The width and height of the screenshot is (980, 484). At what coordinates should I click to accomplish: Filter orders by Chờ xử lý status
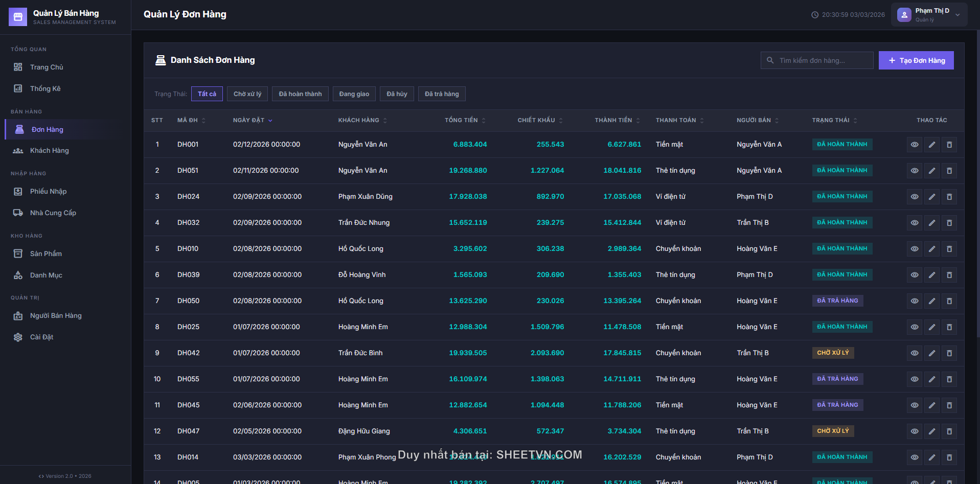coord(247,94)
